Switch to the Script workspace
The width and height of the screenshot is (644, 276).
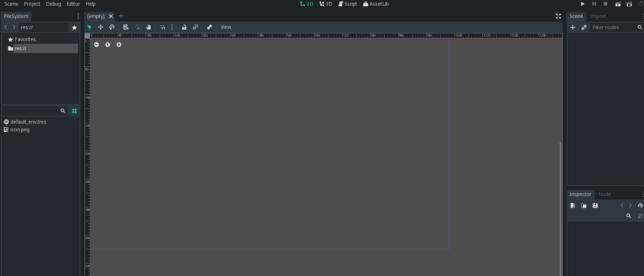[347, 4]
